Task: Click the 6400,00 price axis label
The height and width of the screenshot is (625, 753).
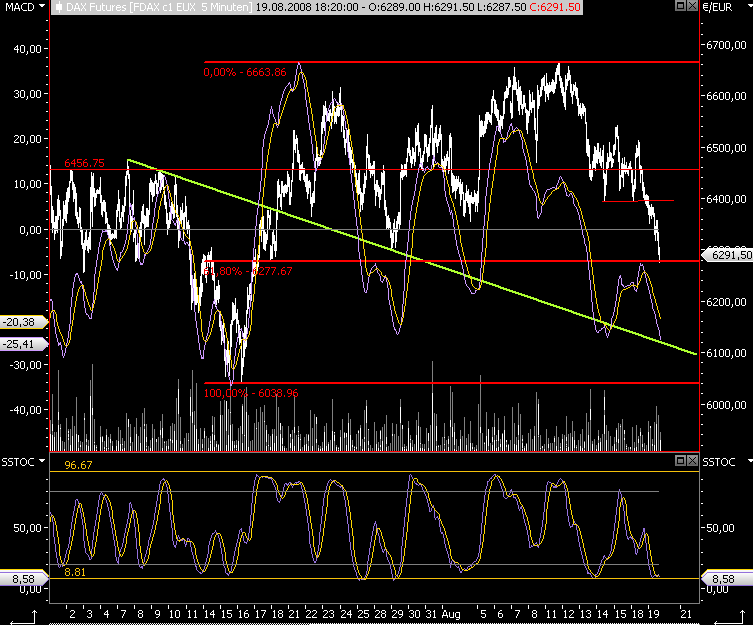Action: (726, 199)
